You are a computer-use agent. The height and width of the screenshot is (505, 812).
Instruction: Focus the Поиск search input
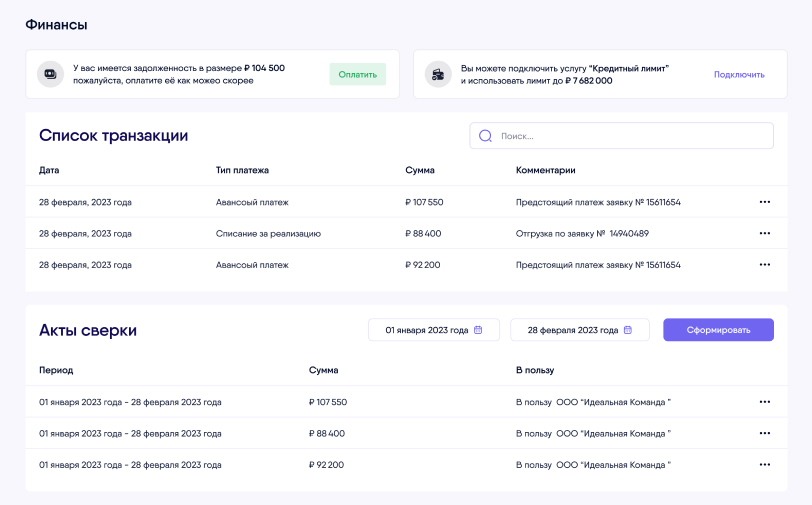click(630, 136)
